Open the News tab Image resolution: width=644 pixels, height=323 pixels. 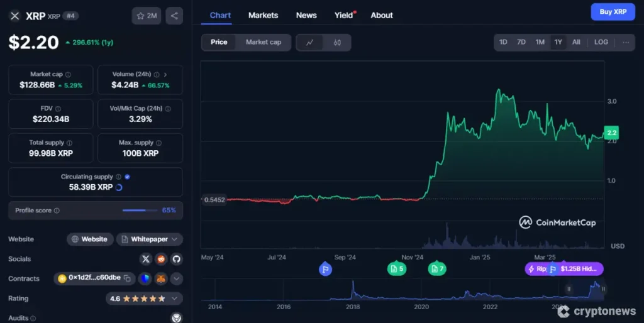pos(306,16)
